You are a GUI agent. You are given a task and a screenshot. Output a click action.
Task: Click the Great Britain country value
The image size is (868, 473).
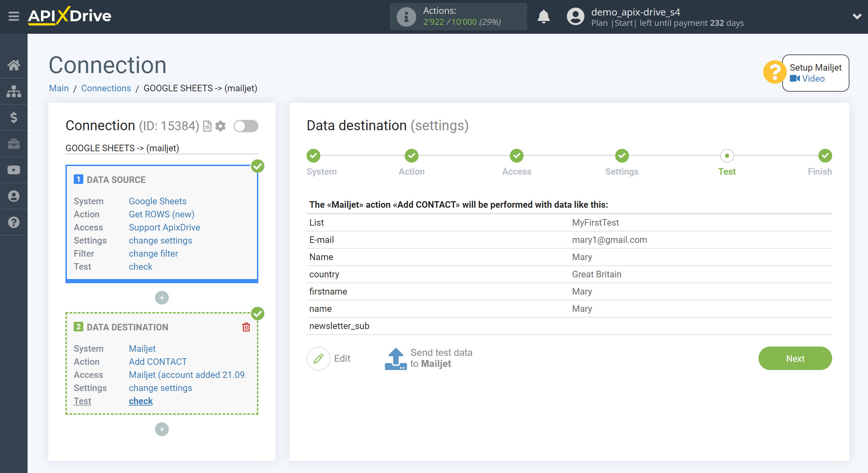point(597,274)
